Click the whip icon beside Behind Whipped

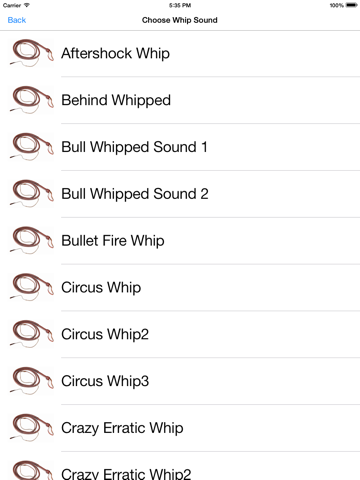(31, 100)
